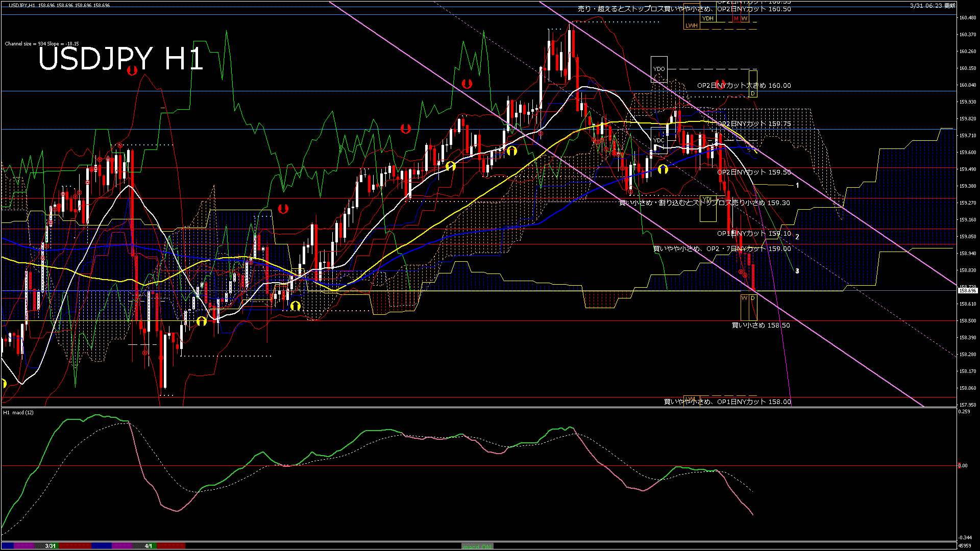
Task: Click the LWL label near 158.00
Action: (x=690, y=399)
